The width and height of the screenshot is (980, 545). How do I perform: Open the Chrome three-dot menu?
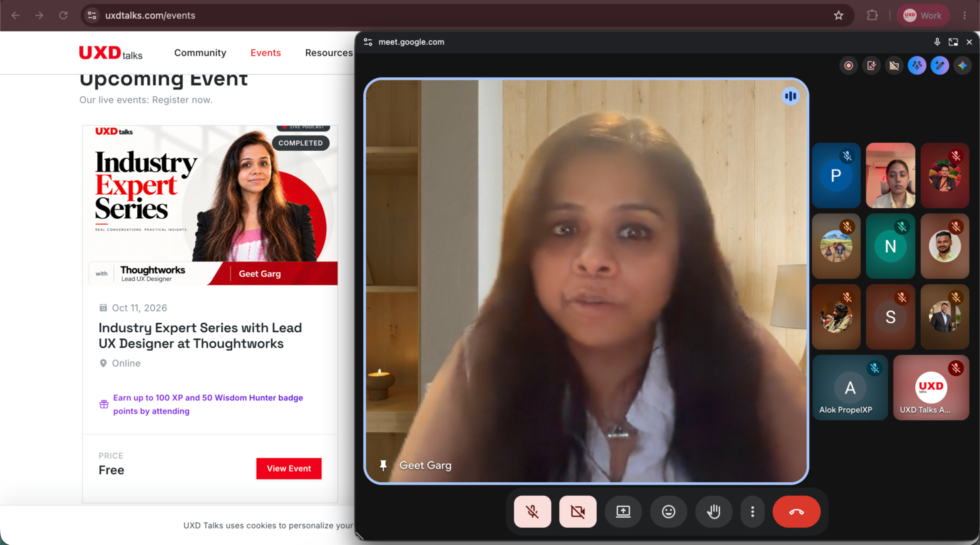tap(965, 15)
